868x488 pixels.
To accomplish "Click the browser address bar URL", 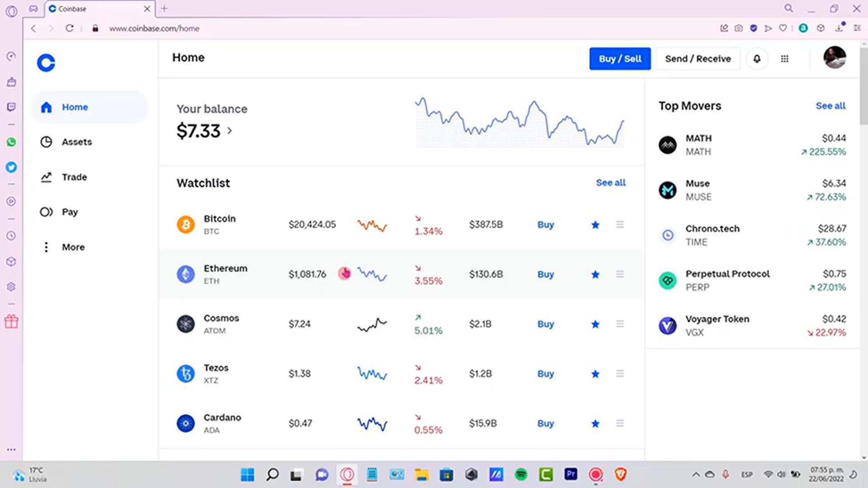I will tap(154, 28).
